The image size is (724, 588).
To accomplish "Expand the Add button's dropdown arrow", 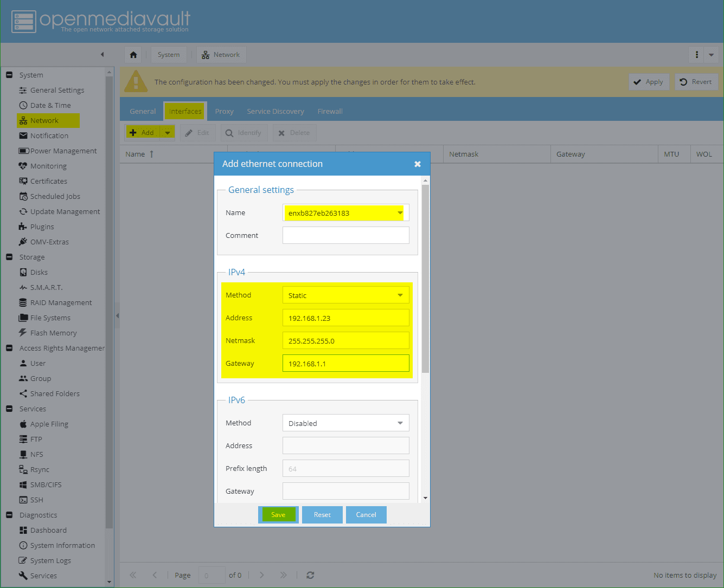I will point(167,132).
